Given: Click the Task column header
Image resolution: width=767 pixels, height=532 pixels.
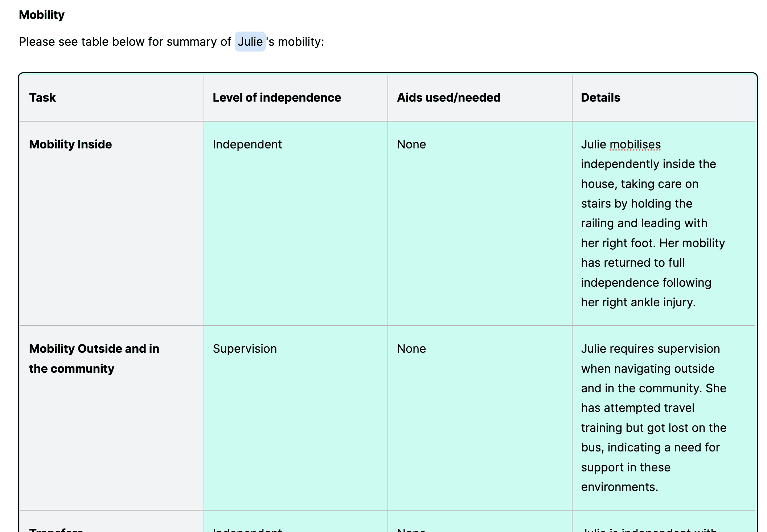Looking at the screenshot, I should (42, 98).
